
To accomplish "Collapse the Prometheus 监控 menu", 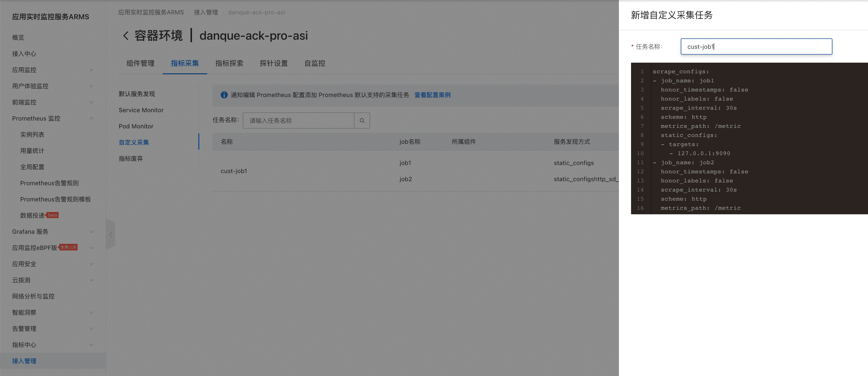I will (91, 119).
